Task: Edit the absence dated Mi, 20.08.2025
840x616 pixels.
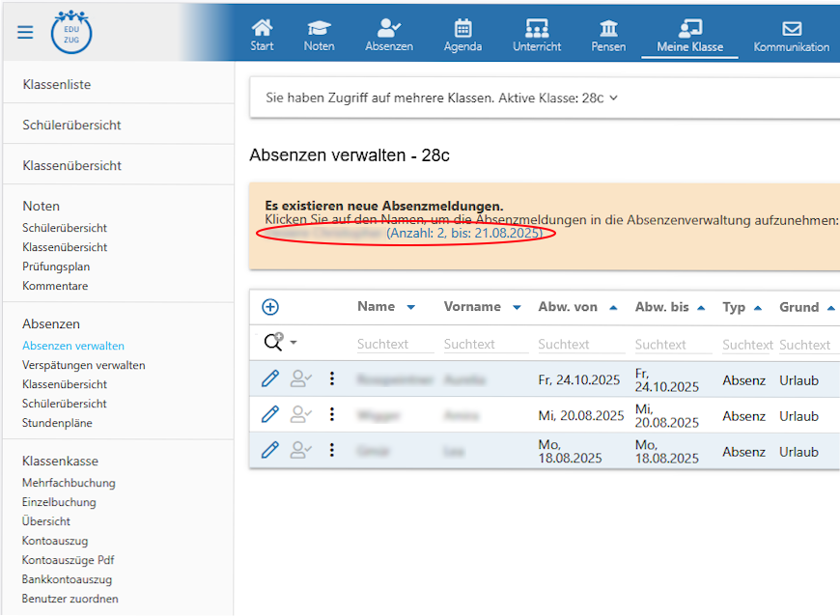Action: click(270, 414)
